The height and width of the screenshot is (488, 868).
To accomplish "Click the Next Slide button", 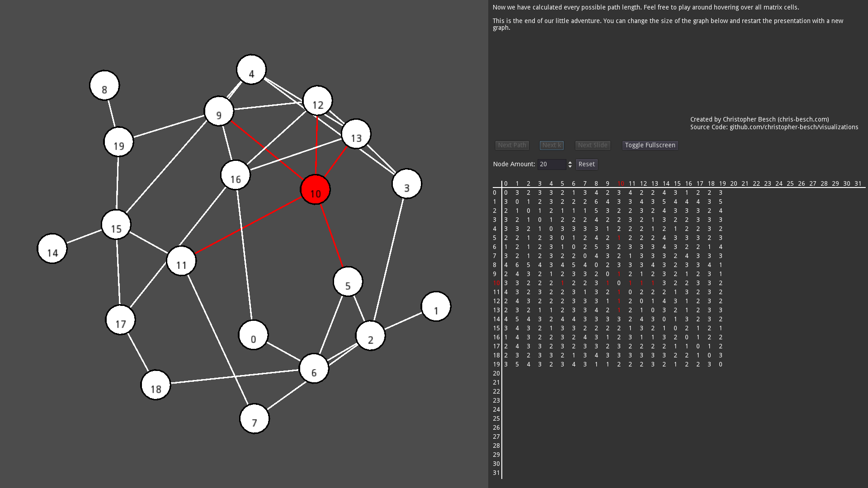I will coord(592,145).
